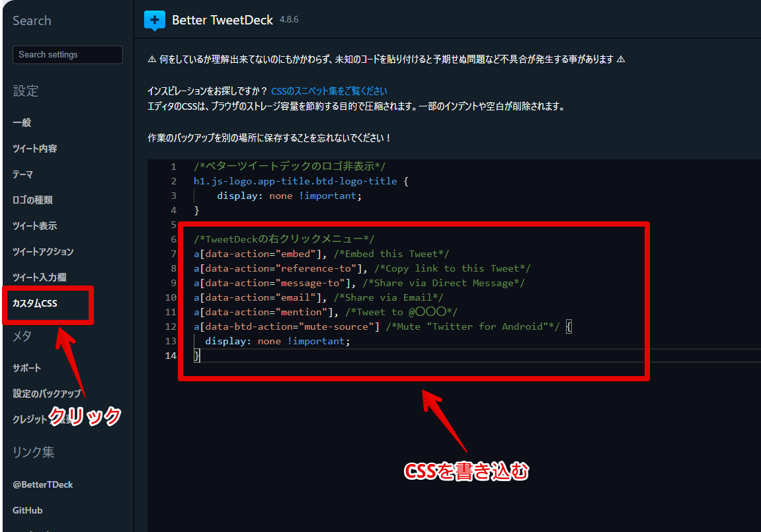Viewport: 761px width, 532px height.
Task: Click code line 1 comment about ロゴ非表示
Action: click(289, 167)
